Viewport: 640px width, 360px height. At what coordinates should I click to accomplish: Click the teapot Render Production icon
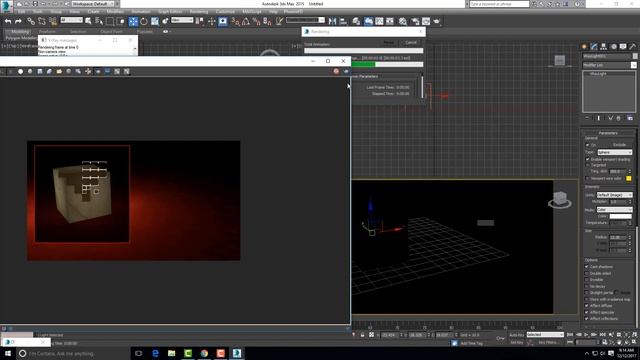point(437,21)
